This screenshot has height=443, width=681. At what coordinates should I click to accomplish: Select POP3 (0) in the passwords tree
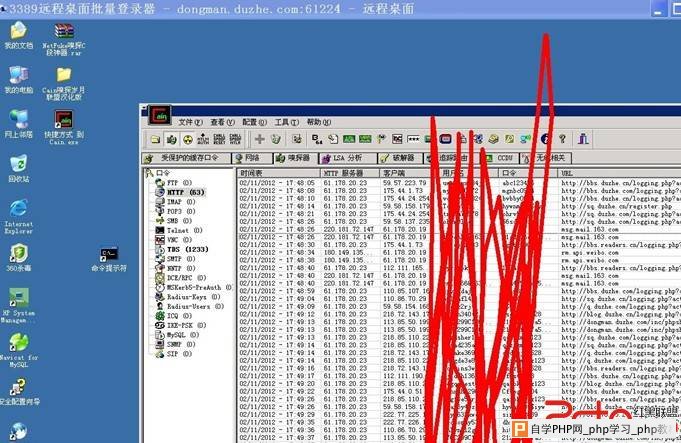coord(175,212)
